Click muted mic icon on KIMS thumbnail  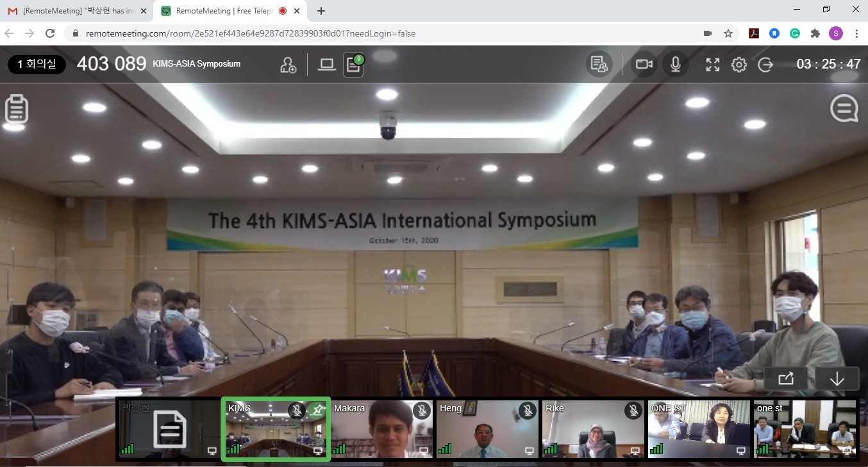pos(296,411)
